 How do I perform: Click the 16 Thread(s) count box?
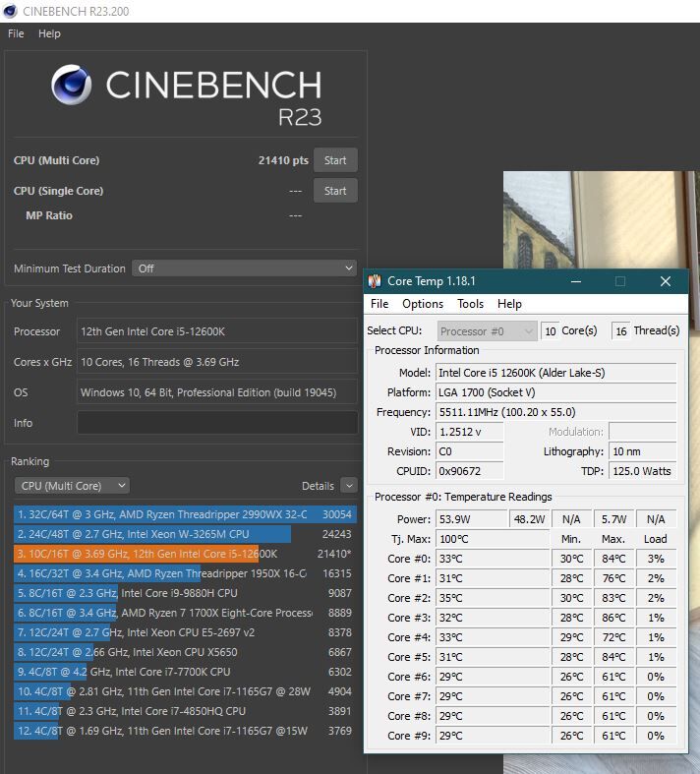pos(621,331)
